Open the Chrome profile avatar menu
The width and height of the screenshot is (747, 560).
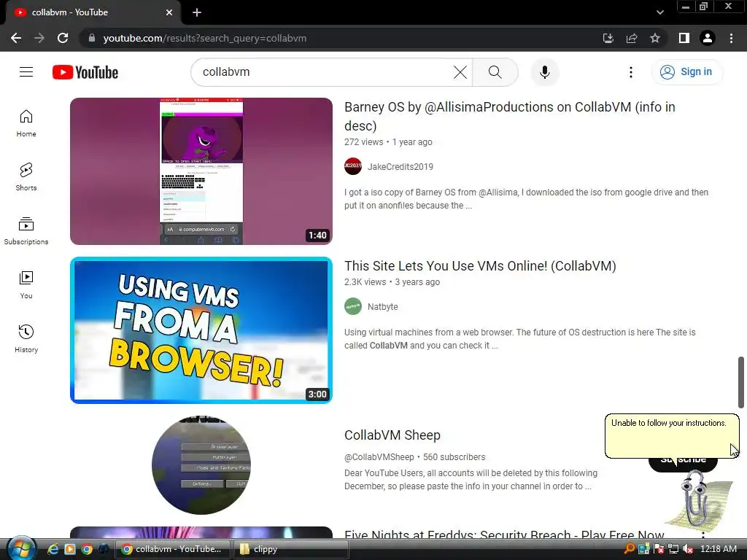point(708,38)
